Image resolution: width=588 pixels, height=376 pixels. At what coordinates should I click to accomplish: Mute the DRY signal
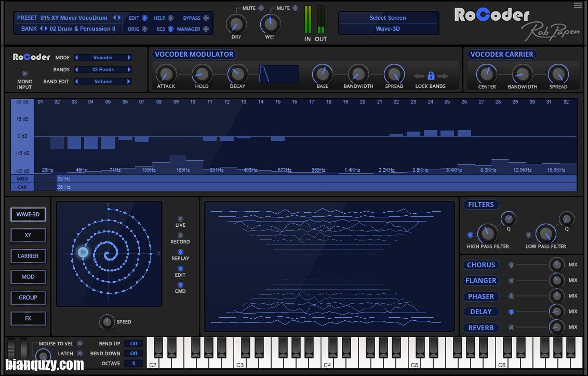click(x=261, y=8)
